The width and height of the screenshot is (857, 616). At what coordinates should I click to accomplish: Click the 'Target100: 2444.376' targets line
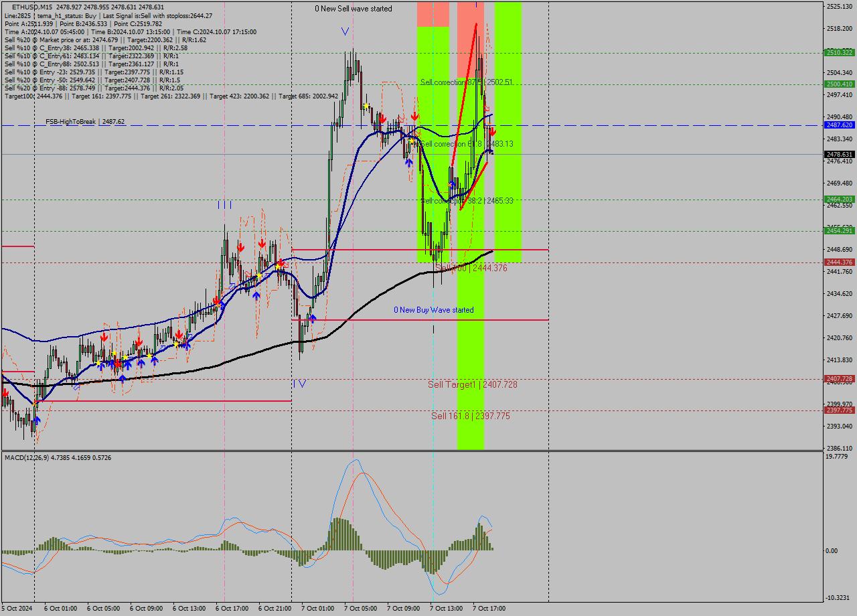[x=171, y=96]
